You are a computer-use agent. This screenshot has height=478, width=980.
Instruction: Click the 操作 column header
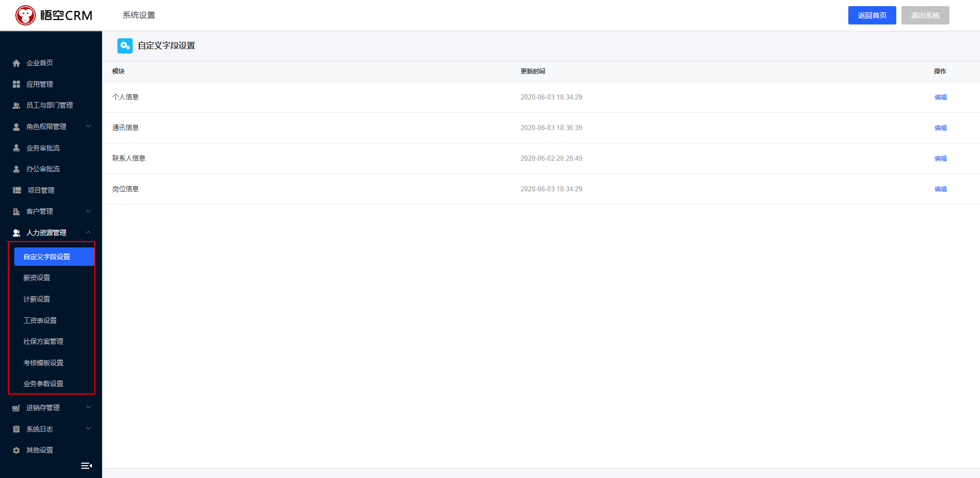(x=940, y=71)
